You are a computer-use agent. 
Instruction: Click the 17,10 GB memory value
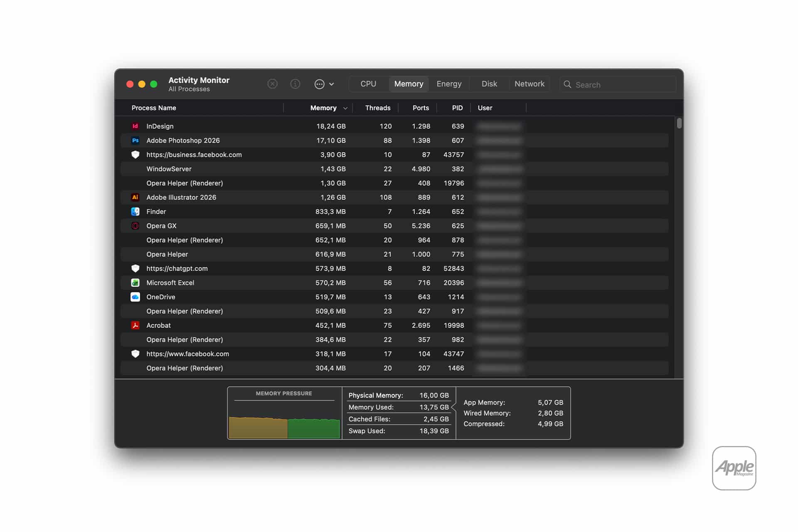coord(331,140)
